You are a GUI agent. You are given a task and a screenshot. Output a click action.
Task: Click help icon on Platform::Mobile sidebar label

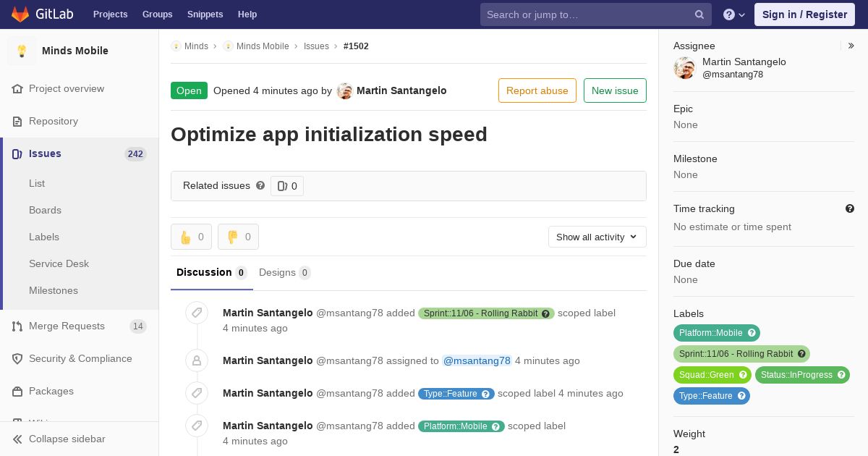(752, 333)
